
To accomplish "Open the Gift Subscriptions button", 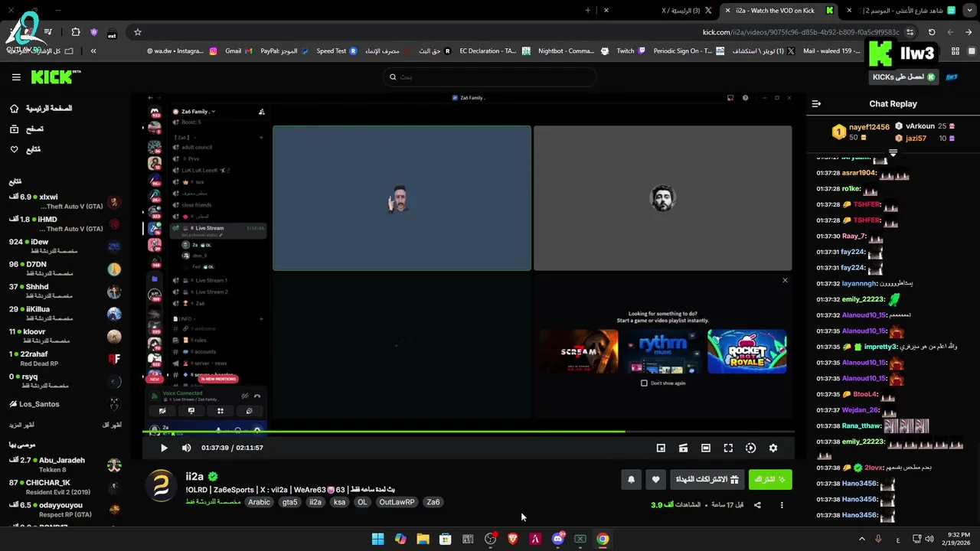I will coord(707,480).
